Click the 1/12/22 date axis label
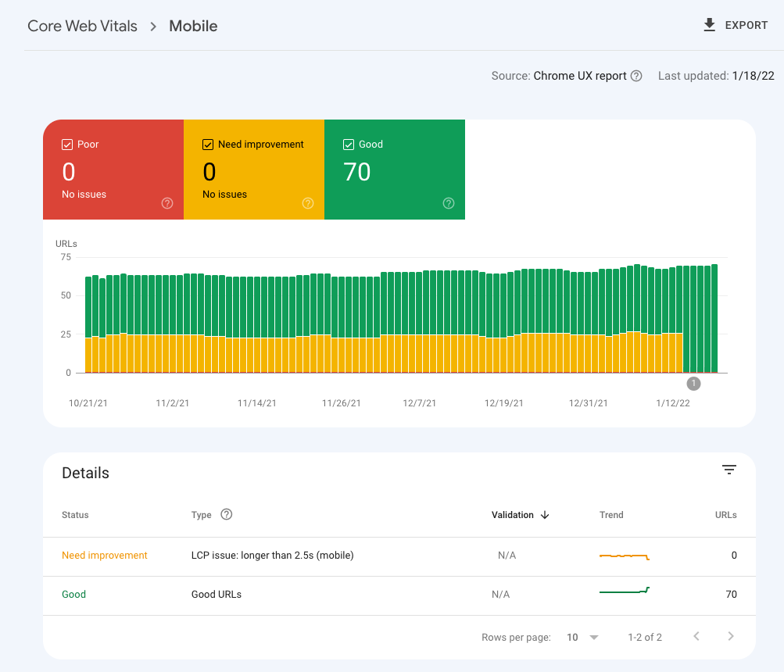 pos(673,403)
